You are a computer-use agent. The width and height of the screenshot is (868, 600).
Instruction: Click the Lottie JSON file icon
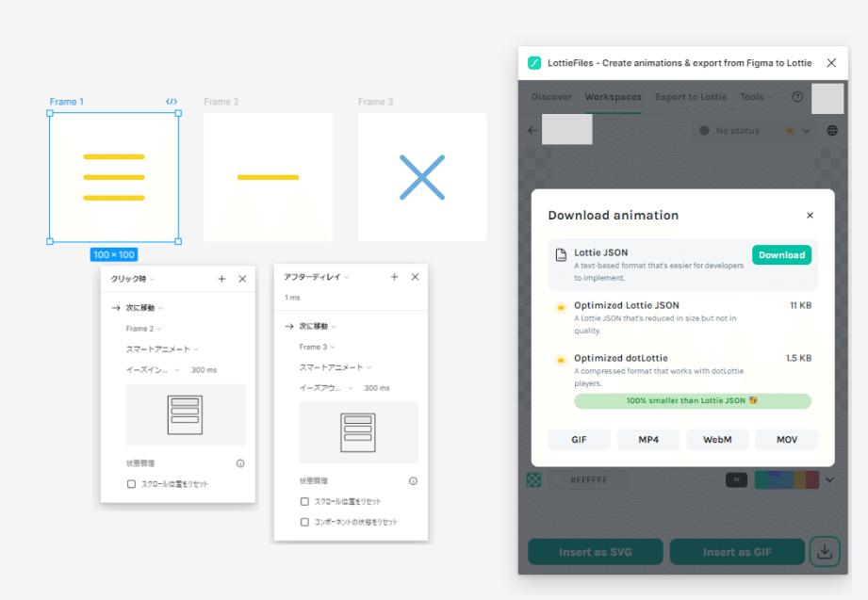tap(561, 254)
